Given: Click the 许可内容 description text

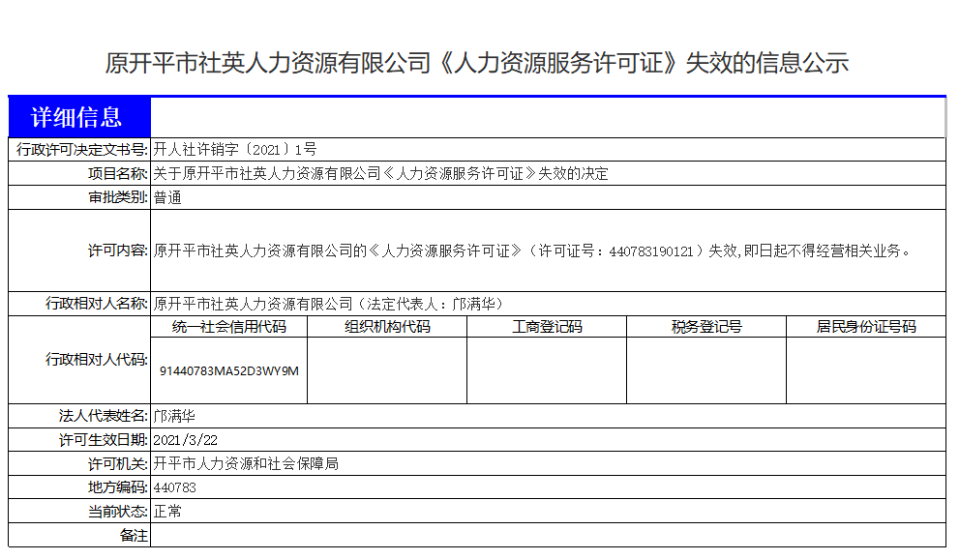Looking at the screenshot, I should [x=532, y=251].
